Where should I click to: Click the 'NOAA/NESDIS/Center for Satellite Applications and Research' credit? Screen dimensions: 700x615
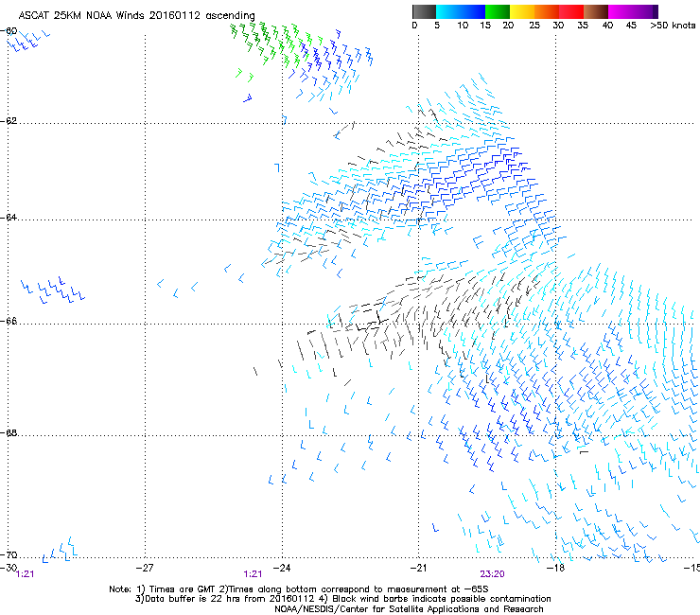pos(409,609)
